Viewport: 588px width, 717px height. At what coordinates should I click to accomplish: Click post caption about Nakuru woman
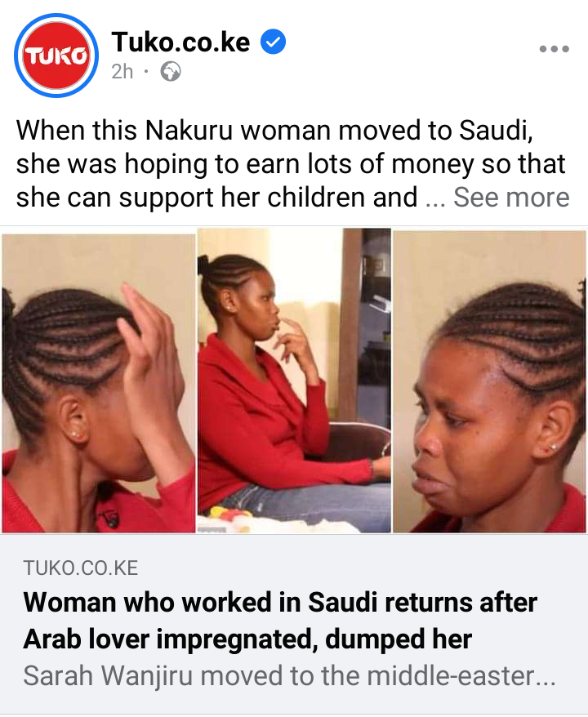point(292,163)
